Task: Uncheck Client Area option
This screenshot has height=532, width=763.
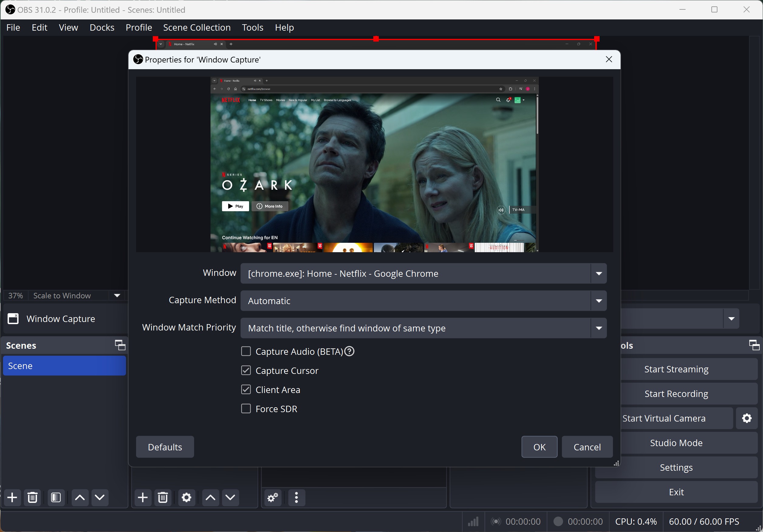Action: pos(246,390)
